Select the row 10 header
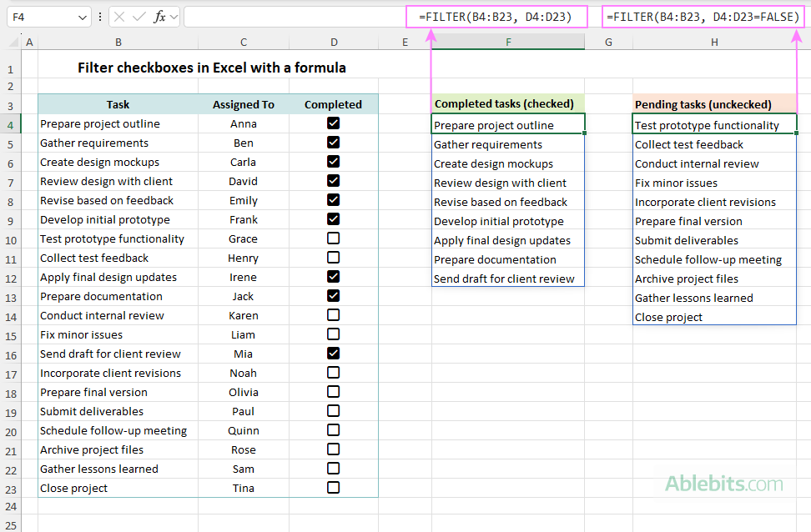This screenshot has height=532, width=811. (x=11, y=238)
